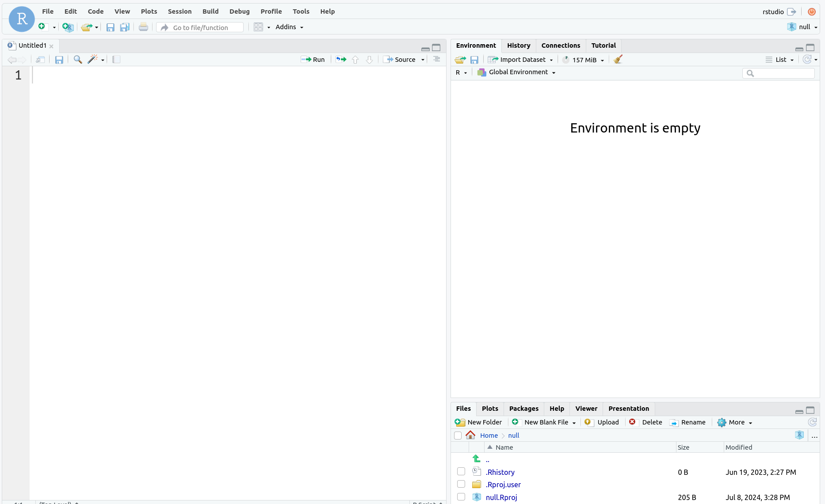This screenshot has height=504, width=825.
Task: Expand the Global Environment dropdown
Action: tap(518, 72)
